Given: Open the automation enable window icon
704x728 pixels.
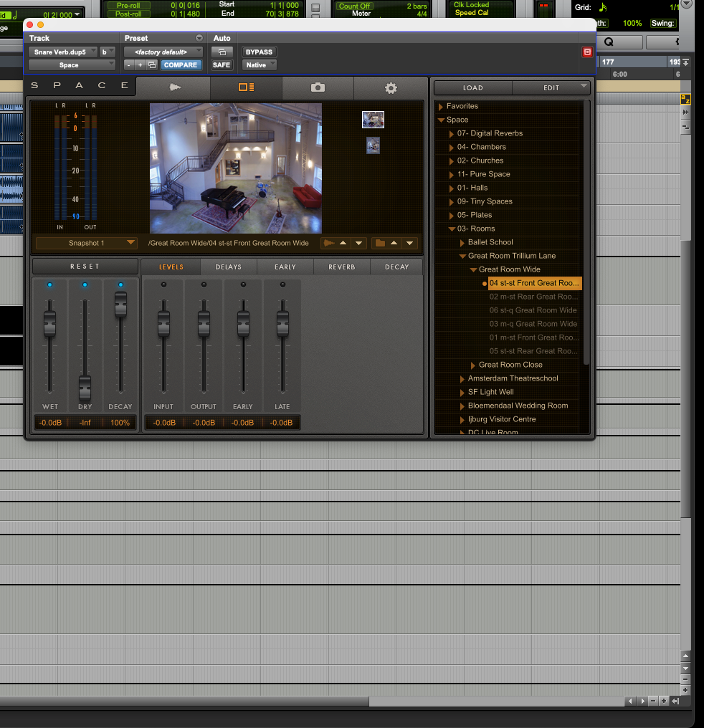Looking at the screenshot, I should (222, 52).
